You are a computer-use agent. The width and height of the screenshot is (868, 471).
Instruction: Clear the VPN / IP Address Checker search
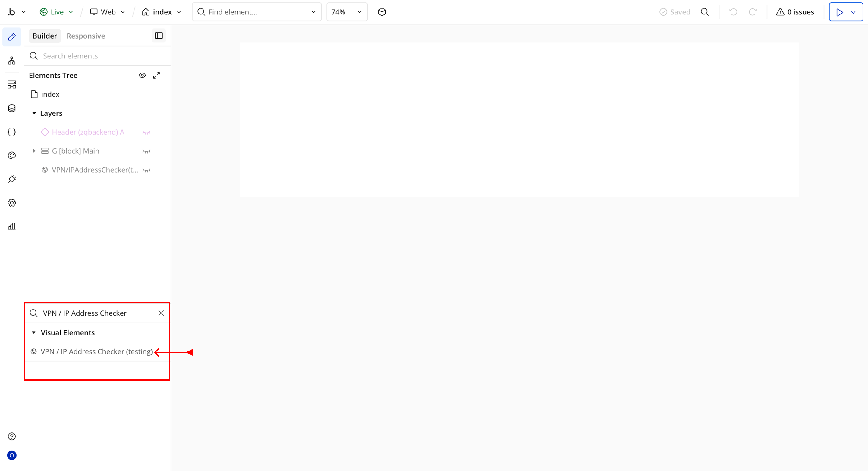coord(161,313)
